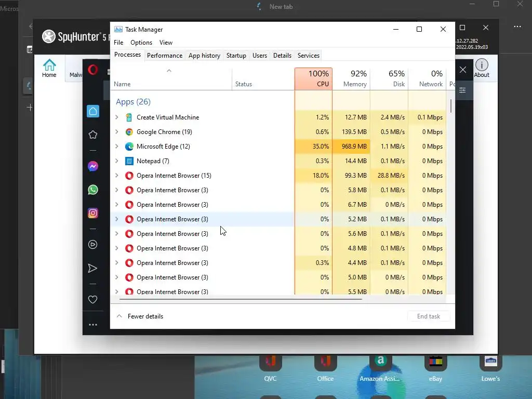The height and width of the screenshot is (399, 532).
Task: Open eBay shortcut tile
Action: tap(436, 368)
